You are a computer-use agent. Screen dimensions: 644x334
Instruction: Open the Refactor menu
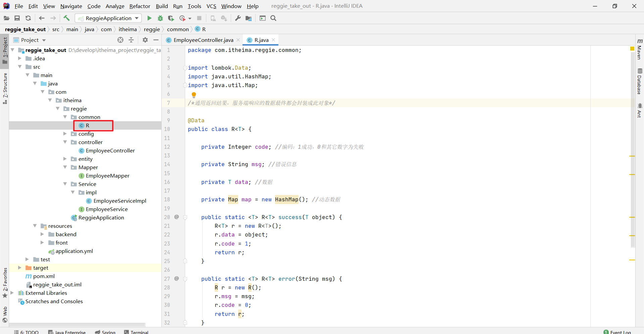click(140, 6)
